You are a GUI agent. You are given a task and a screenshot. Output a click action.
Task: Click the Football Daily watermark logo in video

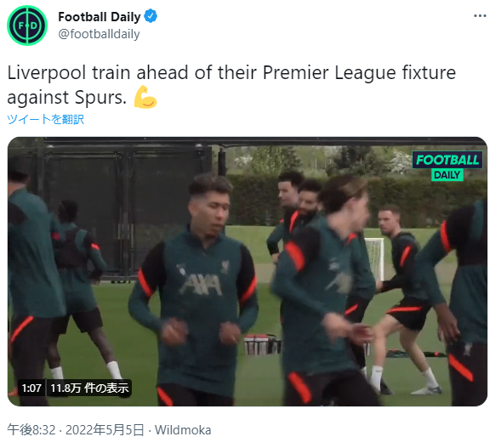(x=447, y=166)
